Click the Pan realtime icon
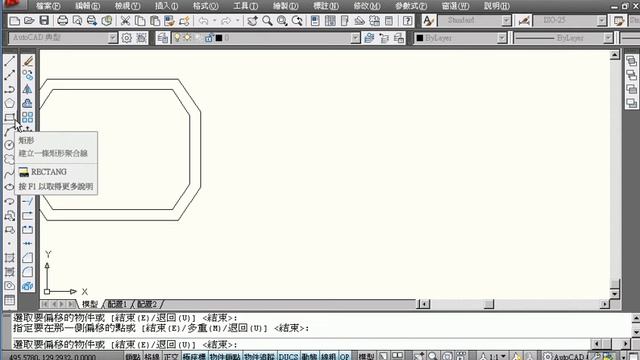 click(x=252, y=21)
